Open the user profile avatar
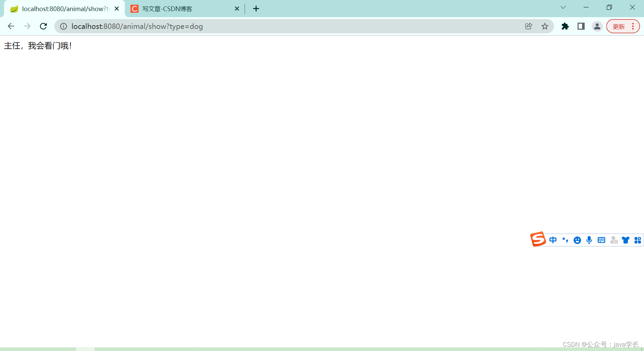Viewport: 644px width, 351px height. [597, 26]
